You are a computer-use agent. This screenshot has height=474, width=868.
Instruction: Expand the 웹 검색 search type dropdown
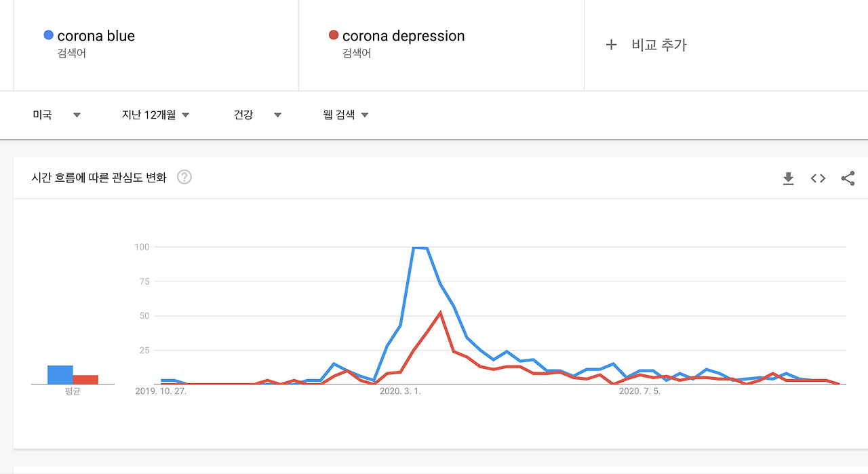[x=346, y=115]
